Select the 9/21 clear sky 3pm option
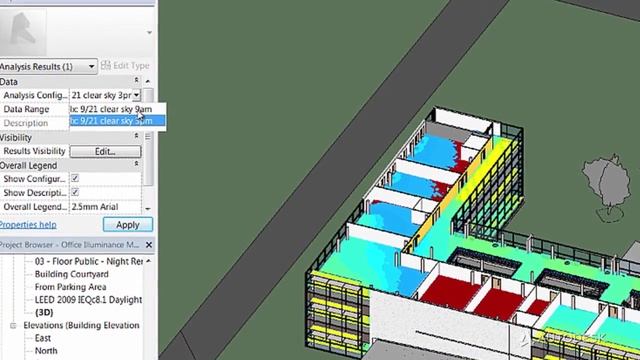Screen dimensions: 640x360 (x=118, y=121)
